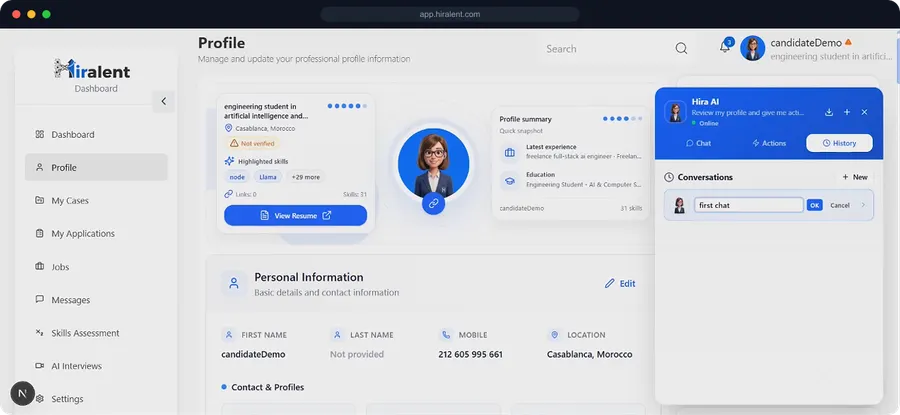Click the Profile summary completion dots
The image size is (900, 415).
pyautogui.click(x=623, y=119)
